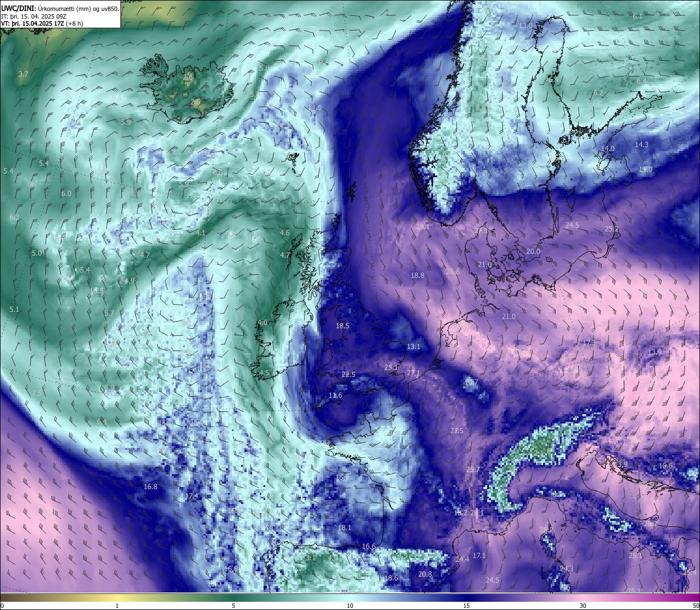Click the '18.6' value on the map

(391, 578)
